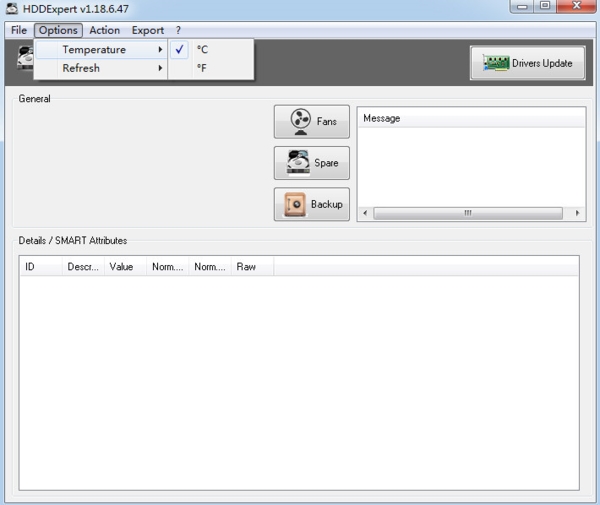This screenshot has width=600, height=505.
Task: Click the hard drive icon on Spare
Action: pyautogui.click(x=298, y=162)
